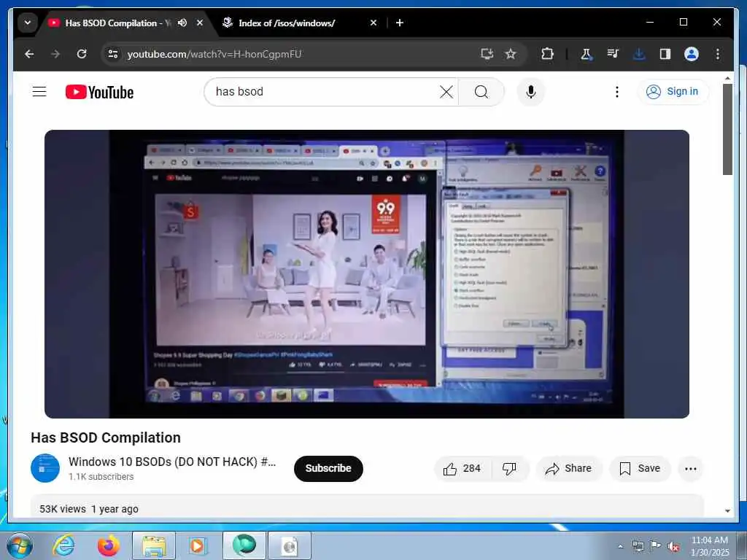Open Chrome three-dot menu
The image size is (747, 560).
pos(718,54)
